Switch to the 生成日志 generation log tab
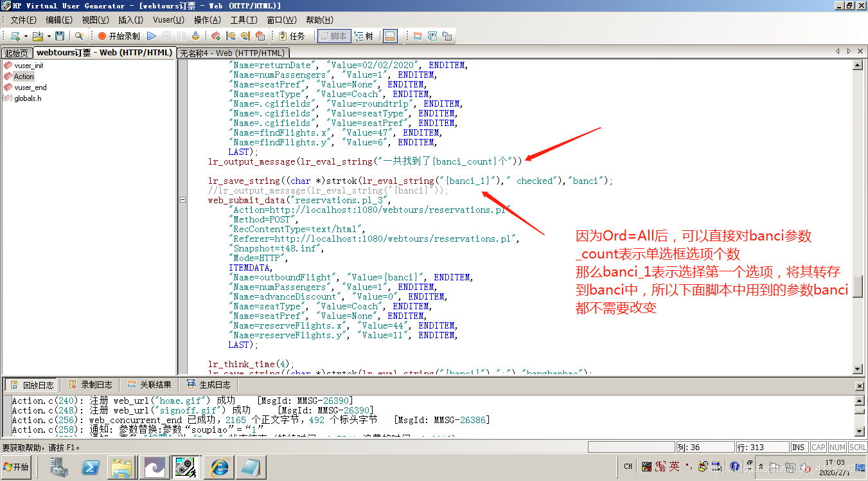Viewport: 868px width, 481px height. click(x=208, y=385)
